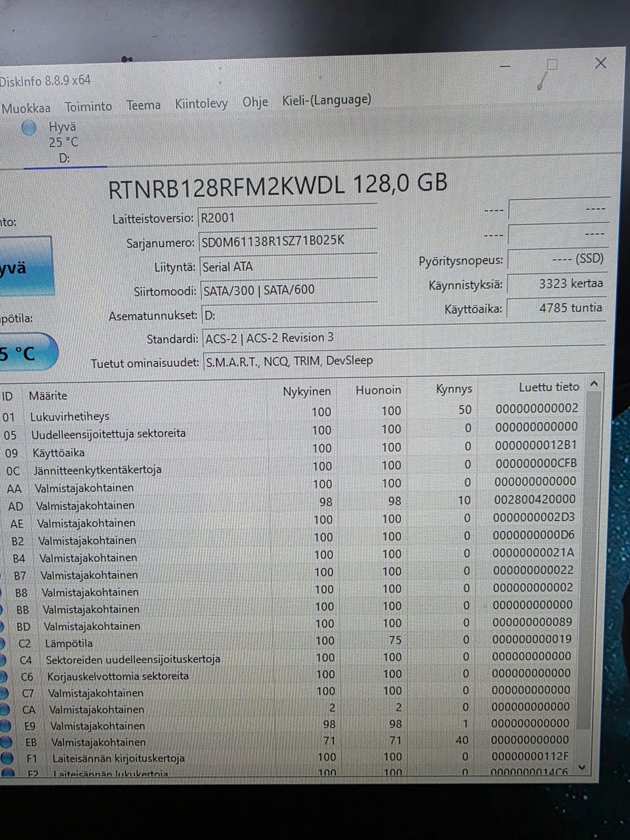The image size is (630, 840).
Task: Click the ID column header
Action: (x=8, y=396)
